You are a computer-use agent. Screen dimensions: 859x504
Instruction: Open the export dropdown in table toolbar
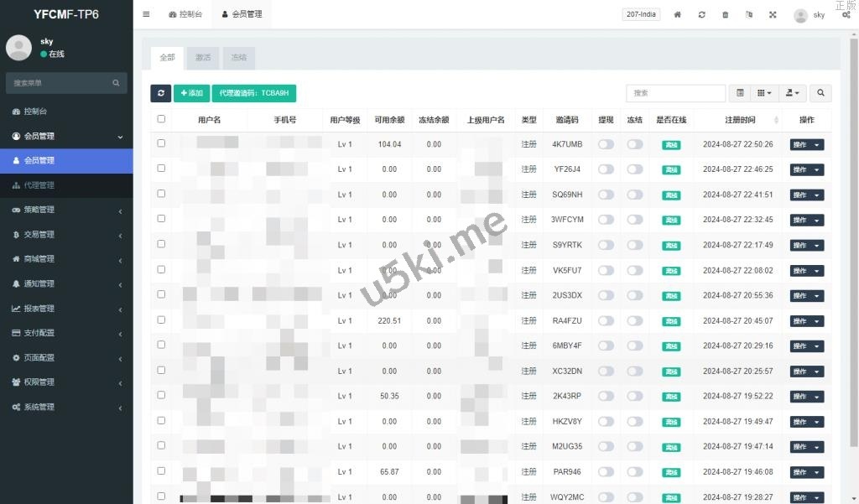[x=792, y=93]
